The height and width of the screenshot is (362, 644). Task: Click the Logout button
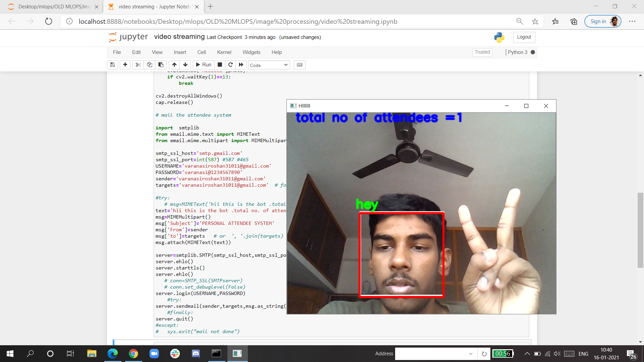[x=524, y=37]
